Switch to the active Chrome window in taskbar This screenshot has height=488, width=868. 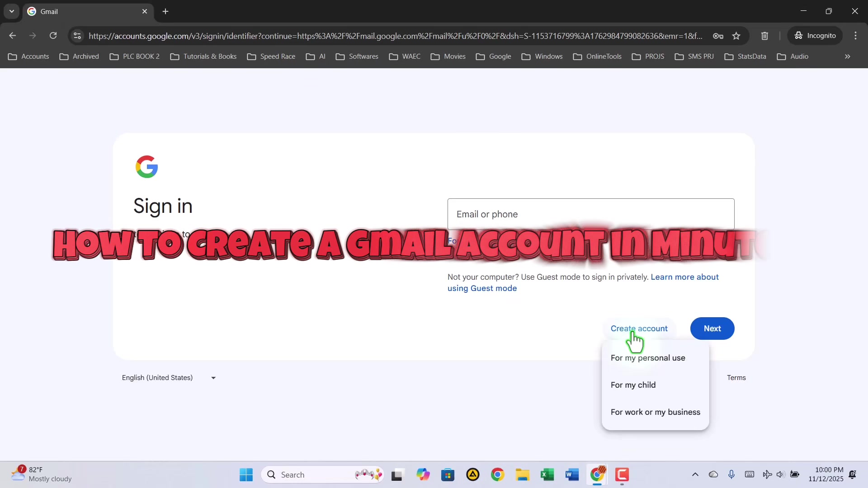pyautogui.click(x=597, y=475)
